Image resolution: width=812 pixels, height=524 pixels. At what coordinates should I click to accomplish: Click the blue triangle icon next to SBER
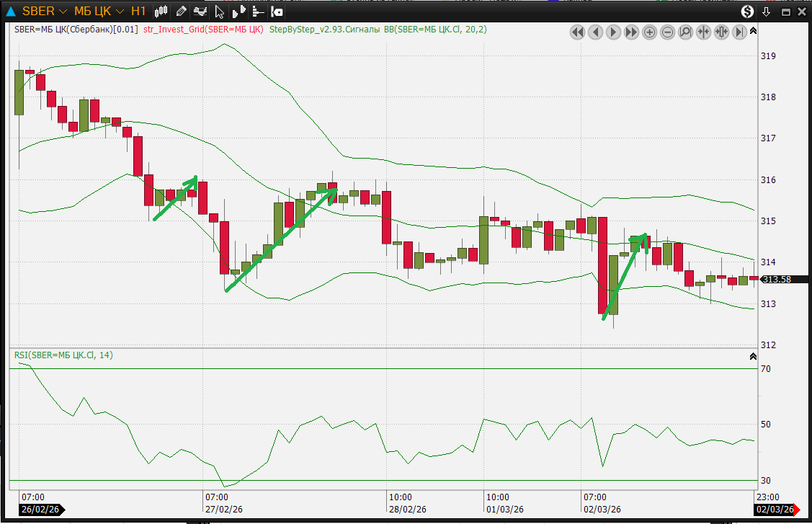pyautogui.click(x=10, y=12)
